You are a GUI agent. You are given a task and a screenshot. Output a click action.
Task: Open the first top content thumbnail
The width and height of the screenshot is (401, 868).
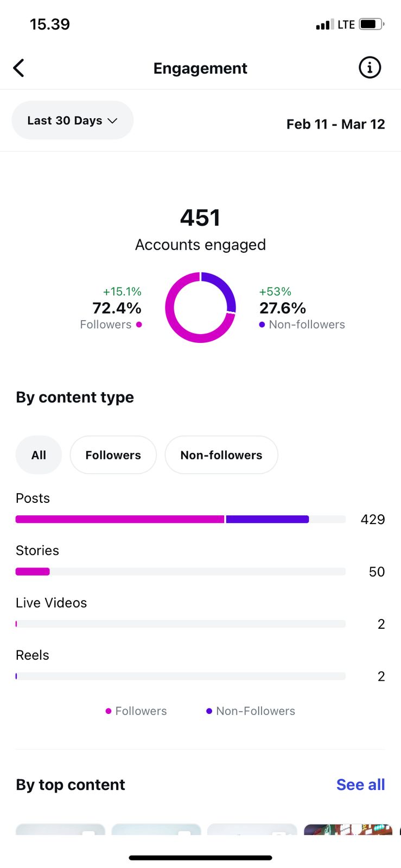(60, 829)
